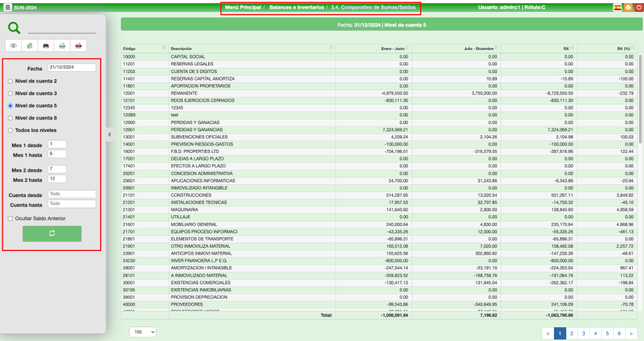Choose the Todos los niveles option
Image resolution: width=644 pixels, height=341 pixels.
pos(10,130)
